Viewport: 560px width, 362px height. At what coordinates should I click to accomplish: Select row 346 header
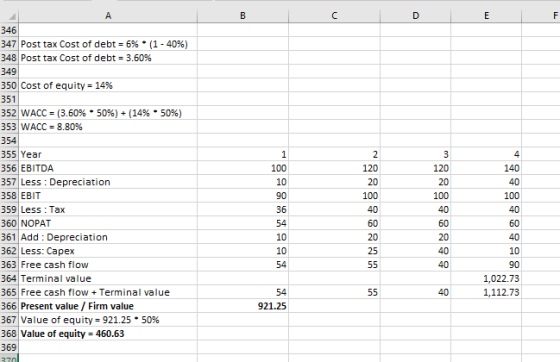[x=9, y=30]
